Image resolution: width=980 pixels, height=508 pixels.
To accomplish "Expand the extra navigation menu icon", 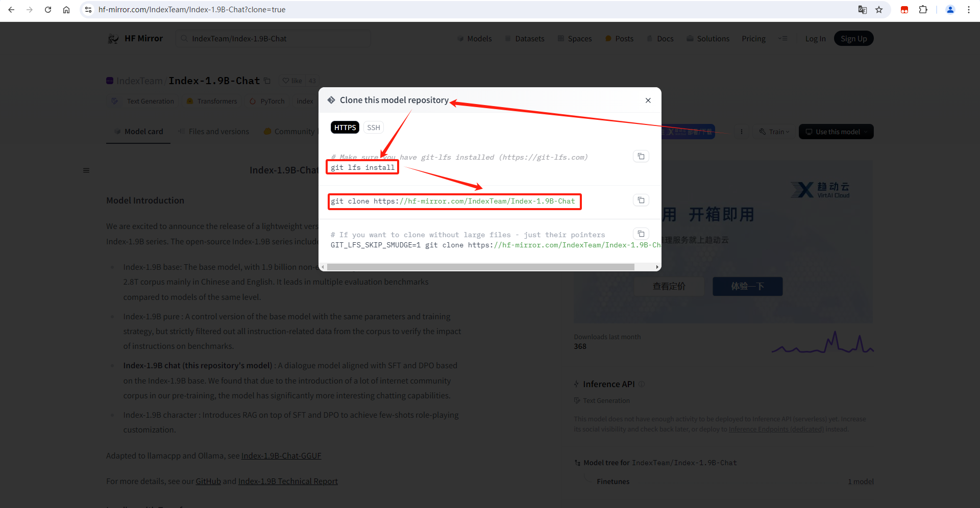I will coord(783,39).
